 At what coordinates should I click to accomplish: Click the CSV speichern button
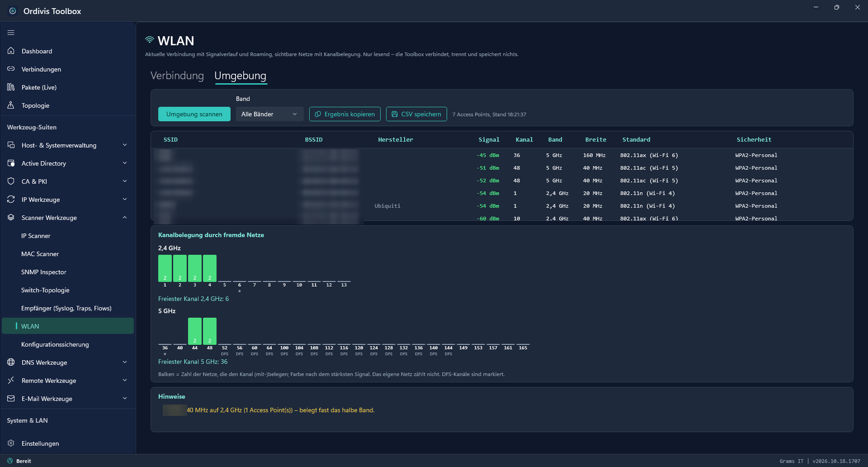[417, 114]
